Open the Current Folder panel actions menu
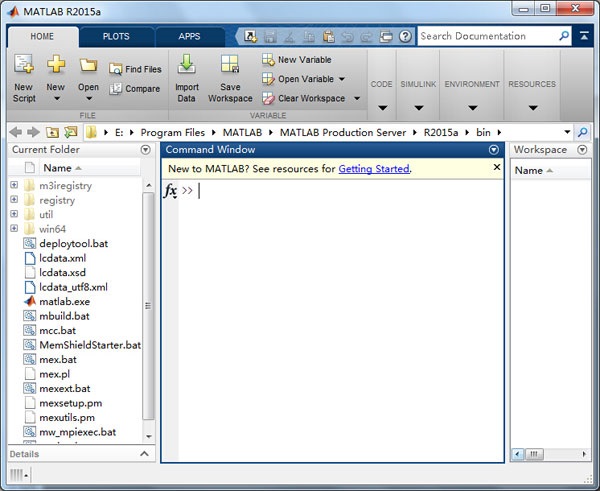 click(145, 150)
